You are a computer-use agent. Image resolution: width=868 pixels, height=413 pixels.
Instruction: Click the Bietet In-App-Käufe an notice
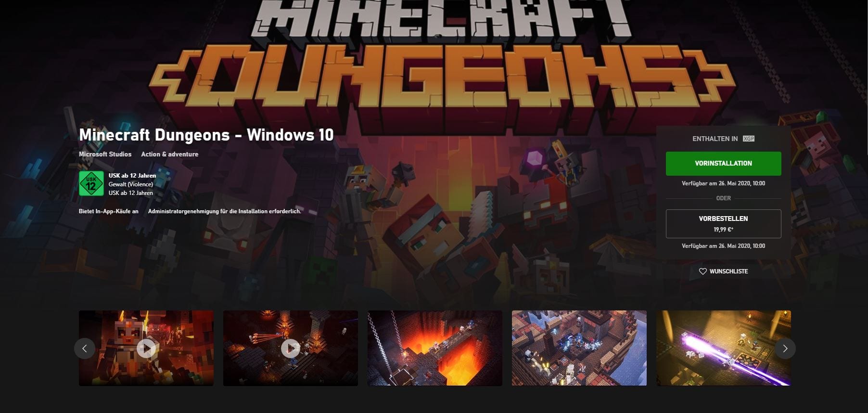point(108,211)
